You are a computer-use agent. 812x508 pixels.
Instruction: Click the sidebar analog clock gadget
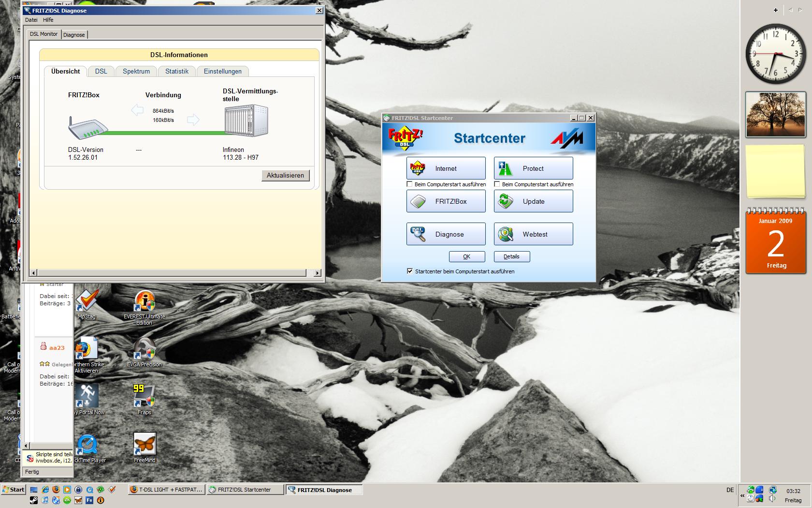tap(776, 53)
